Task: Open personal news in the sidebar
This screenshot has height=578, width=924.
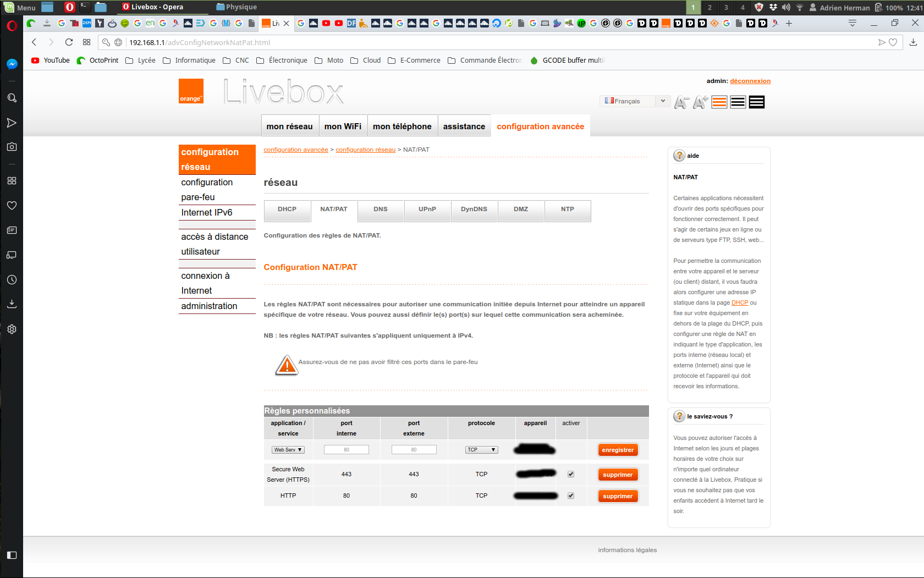Action: [12, 230]
